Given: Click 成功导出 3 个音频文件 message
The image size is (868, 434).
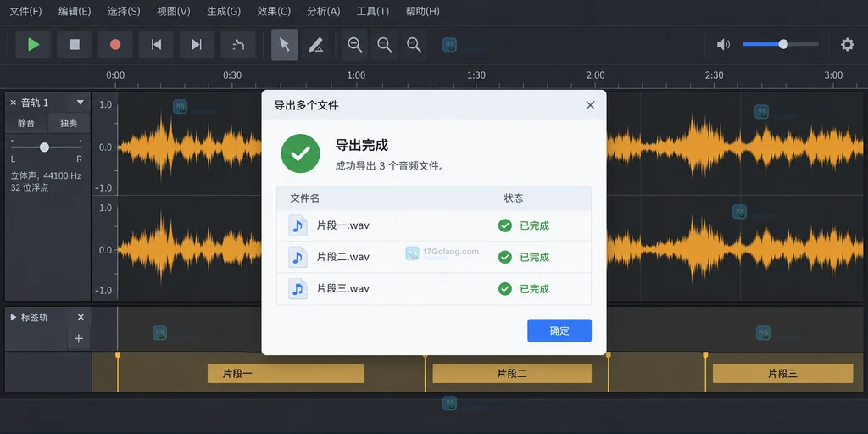Looking at the screenshot, I should [x=390, y=166].
